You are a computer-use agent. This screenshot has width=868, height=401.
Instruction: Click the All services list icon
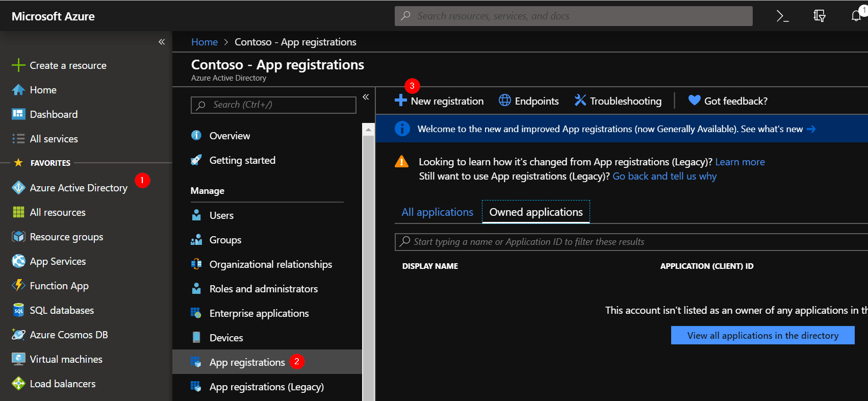18,139
